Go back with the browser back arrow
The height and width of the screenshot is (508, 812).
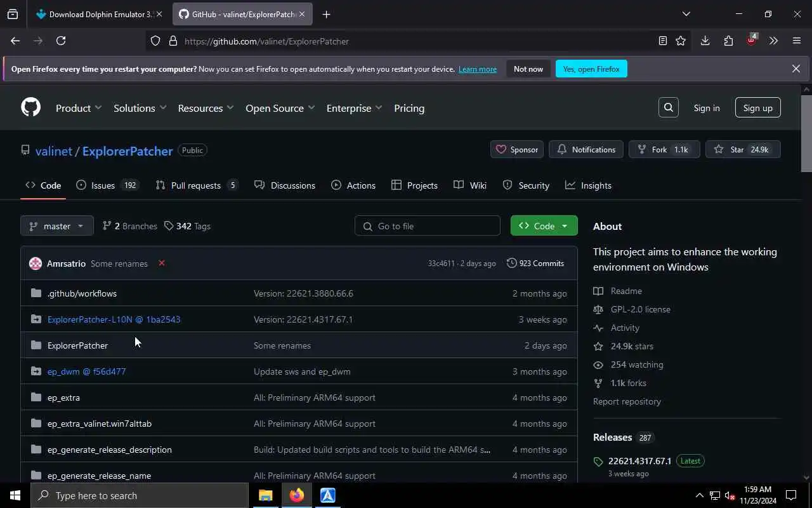coord(15,41)
